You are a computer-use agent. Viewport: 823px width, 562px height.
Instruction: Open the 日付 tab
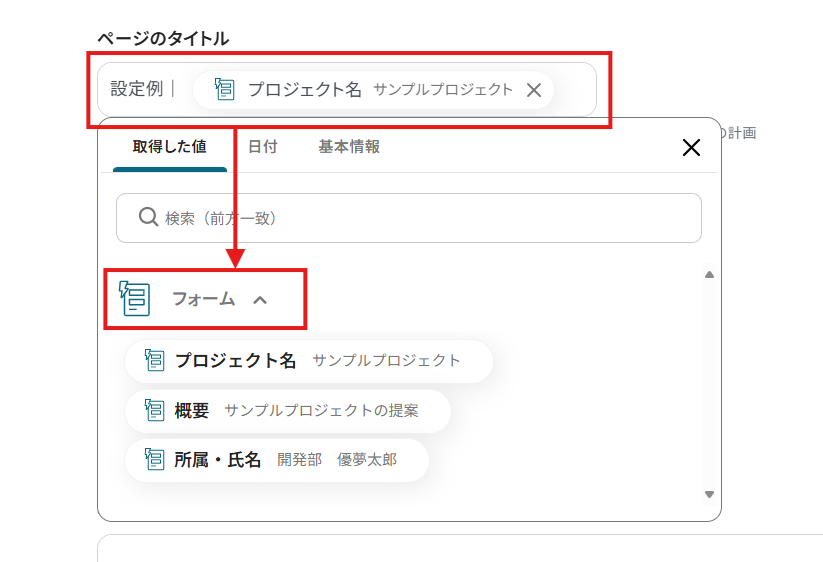[x=263, y=147]
